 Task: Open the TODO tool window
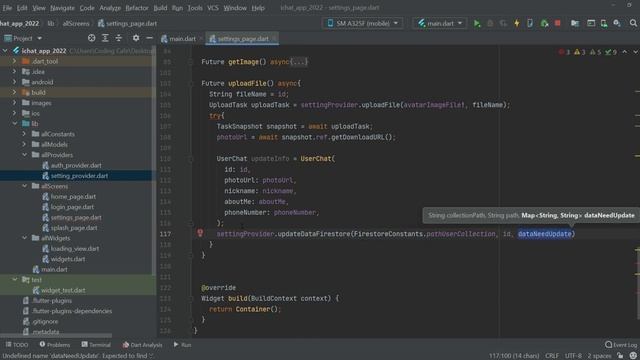(x=17, y=345)
